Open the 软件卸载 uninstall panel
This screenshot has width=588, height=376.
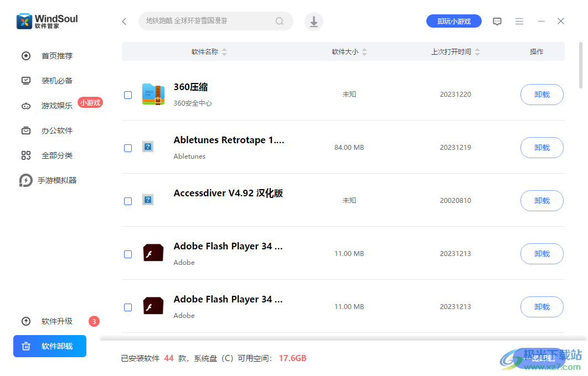click(49, 346)
